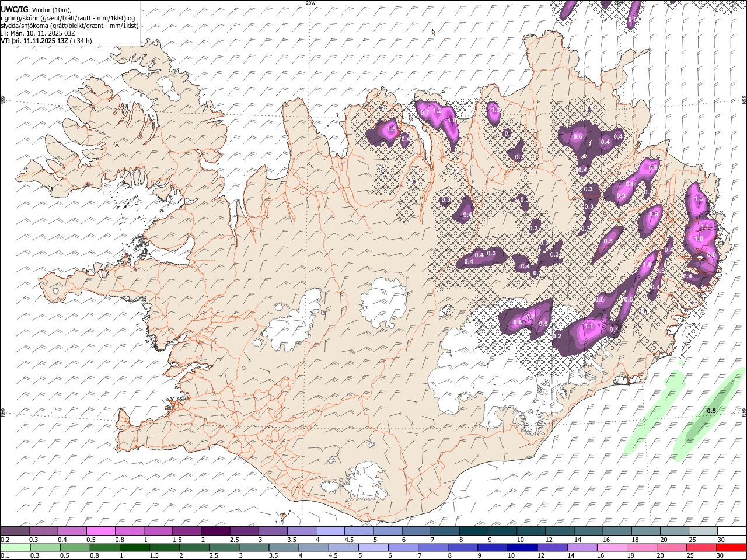Click the bright pink 0.5 snow legend swatch
The height and width of the screenshot is (560, 747).
101,531
